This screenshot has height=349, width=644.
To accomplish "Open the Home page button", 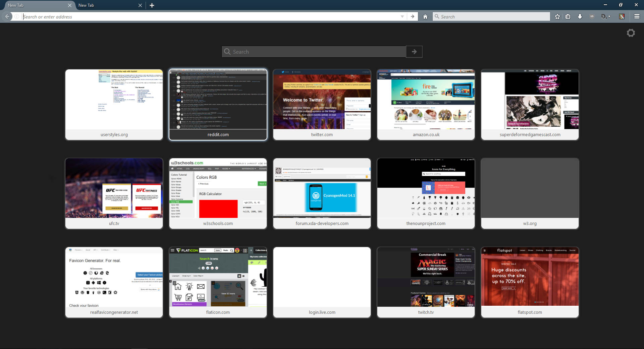I will (x=425, y=16).
